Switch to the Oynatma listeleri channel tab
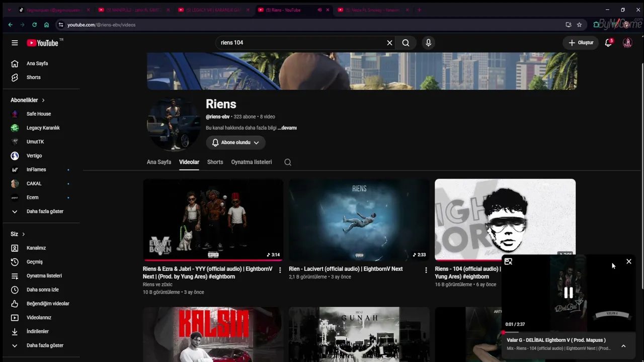This screenshot has height=362, width=644. 252,162
